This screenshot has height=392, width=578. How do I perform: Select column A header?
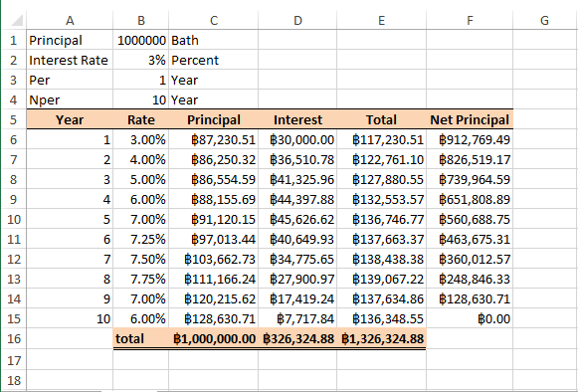click(70, 20)
